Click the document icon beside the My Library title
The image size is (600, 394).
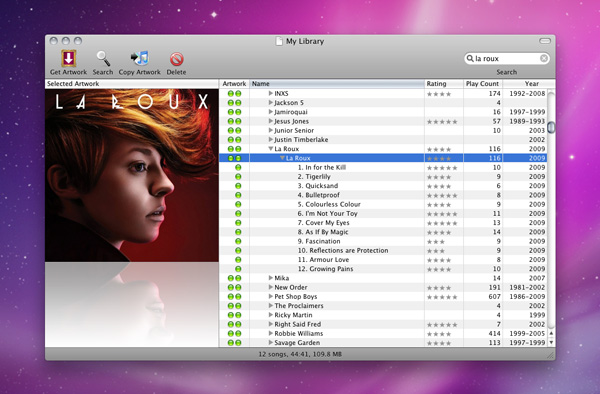(279, 41)
